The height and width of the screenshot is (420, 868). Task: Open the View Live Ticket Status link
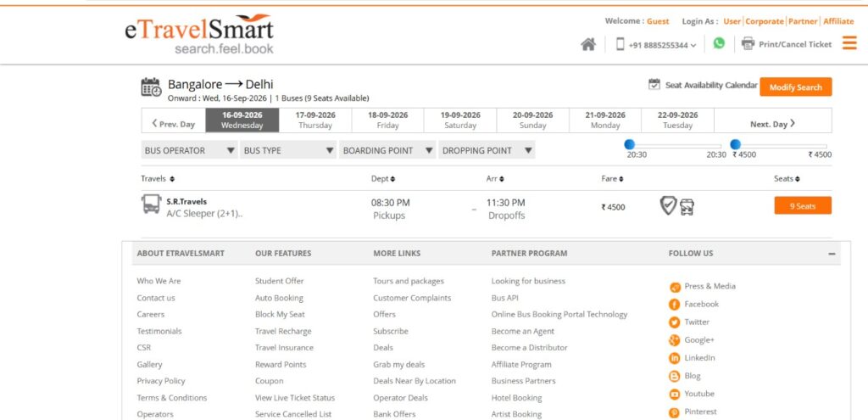(x=294, y=397)
